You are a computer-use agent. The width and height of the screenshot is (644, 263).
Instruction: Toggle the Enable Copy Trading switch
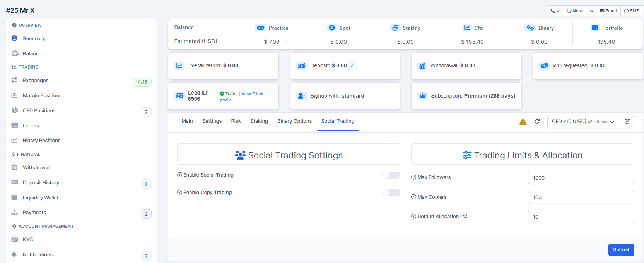tap(391, 193)
